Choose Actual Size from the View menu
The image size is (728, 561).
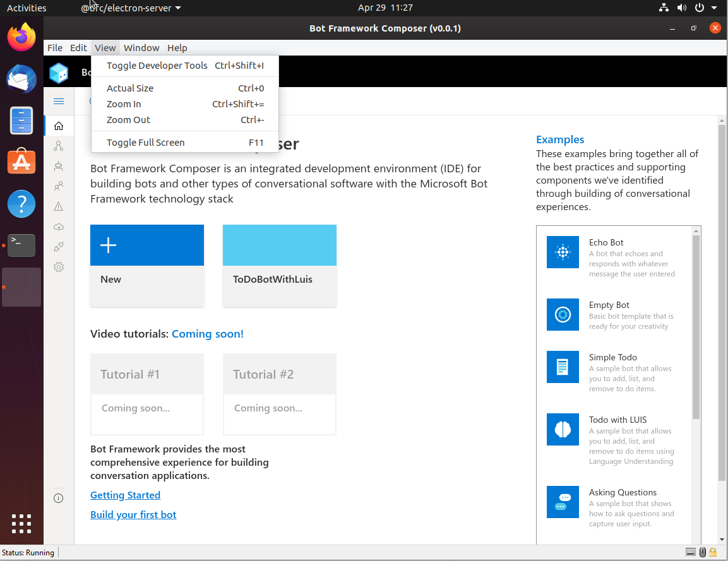185,88
